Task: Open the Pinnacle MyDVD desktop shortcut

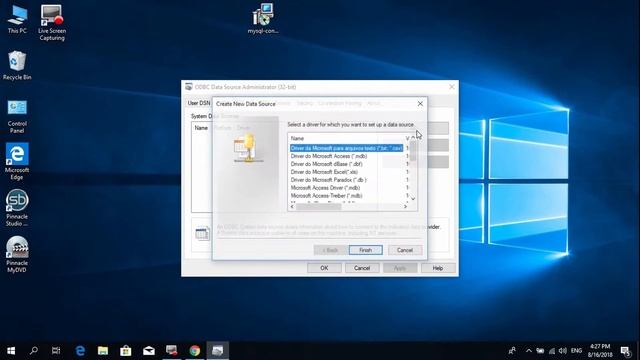Action: click(x=17, y=255)
